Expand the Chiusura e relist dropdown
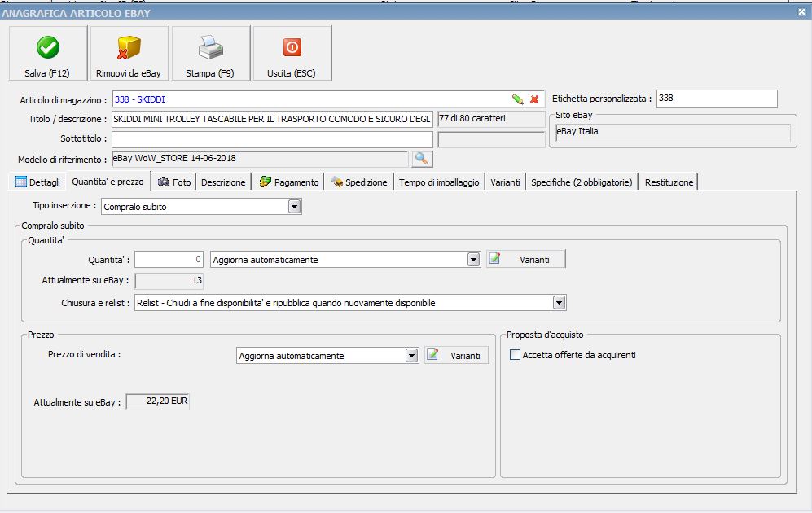 (559, 303)
